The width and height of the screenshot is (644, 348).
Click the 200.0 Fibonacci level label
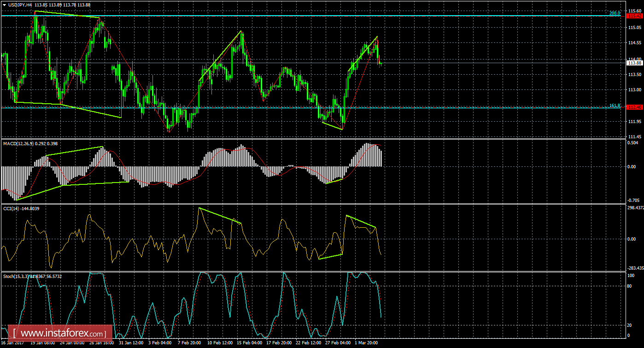(x=615, y=13)
